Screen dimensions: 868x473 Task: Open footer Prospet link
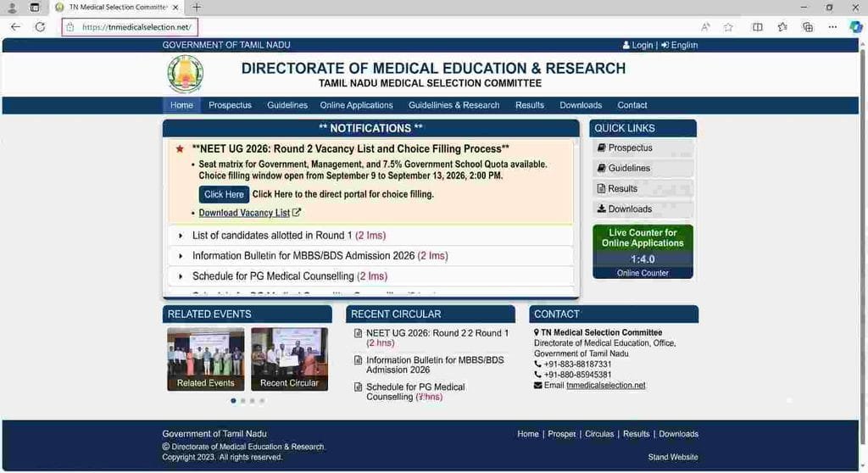tap(562, 434)
